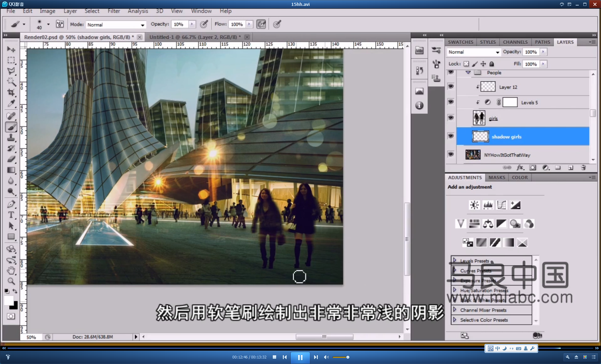Open the brush Mode dropdown
The width and height of the screenshot is (601, 364).
pyautogui.click(x=116, y=25)
